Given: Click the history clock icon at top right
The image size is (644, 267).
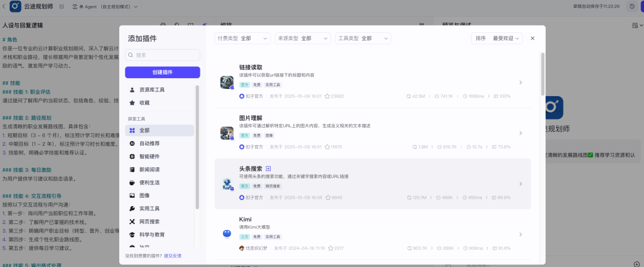Looking at the screenshot, I should tap(632, 6).
